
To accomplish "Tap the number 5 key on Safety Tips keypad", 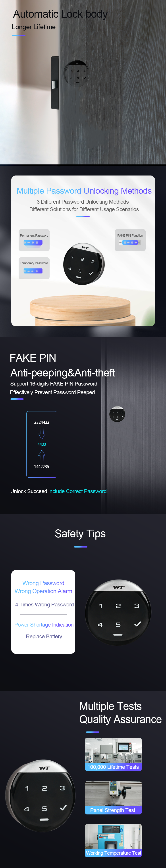I will pos(118,624).
